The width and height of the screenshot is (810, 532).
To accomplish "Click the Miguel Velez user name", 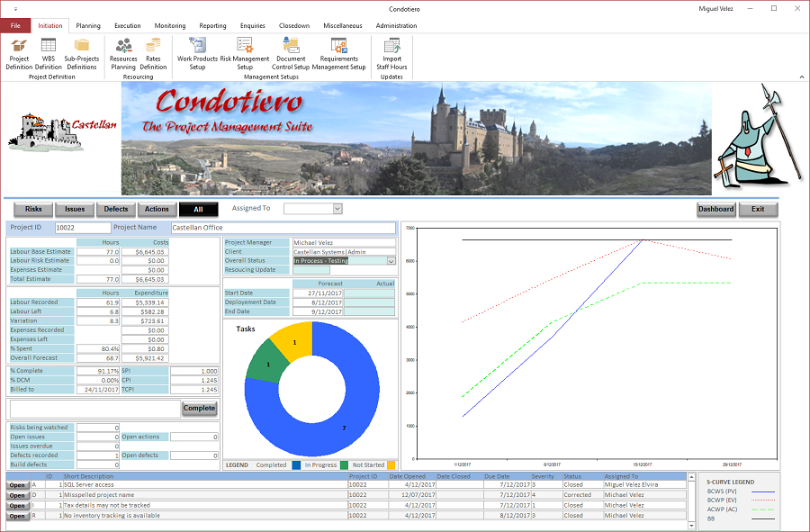I will tap(715, 9).
